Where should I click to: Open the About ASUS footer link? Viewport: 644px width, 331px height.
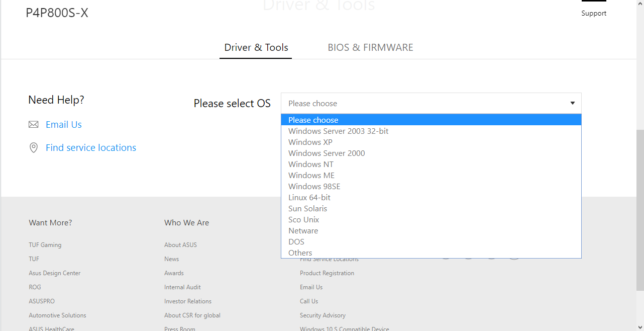pos(180,245)
